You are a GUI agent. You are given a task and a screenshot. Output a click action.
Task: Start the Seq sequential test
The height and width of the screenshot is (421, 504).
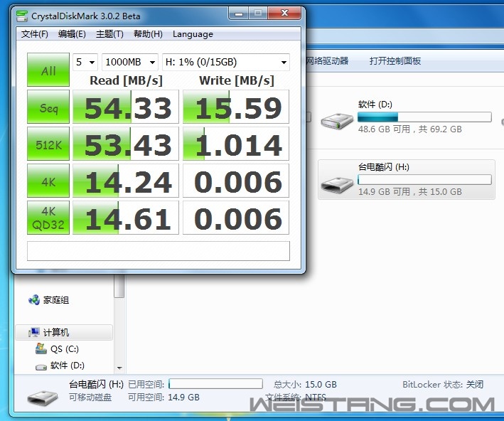pos(48,108)
